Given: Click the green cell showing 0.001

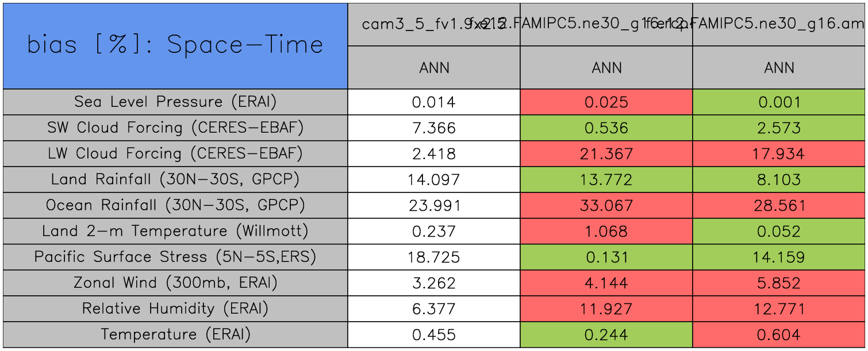Looking at the screenshot, I should coord(779,102).
